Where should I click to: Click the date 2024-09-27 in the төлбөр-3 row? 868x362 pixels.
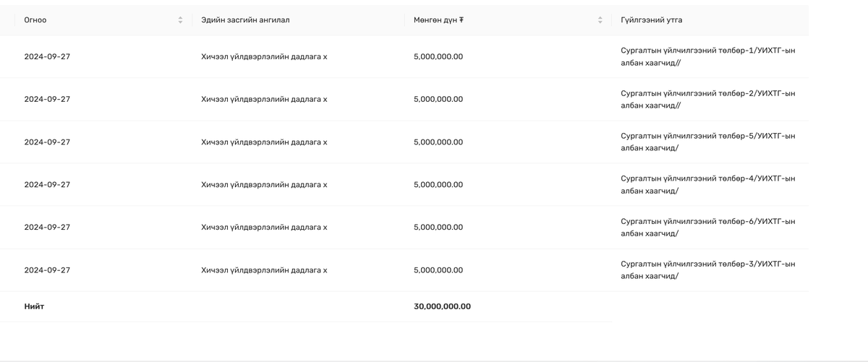[47, 270]
